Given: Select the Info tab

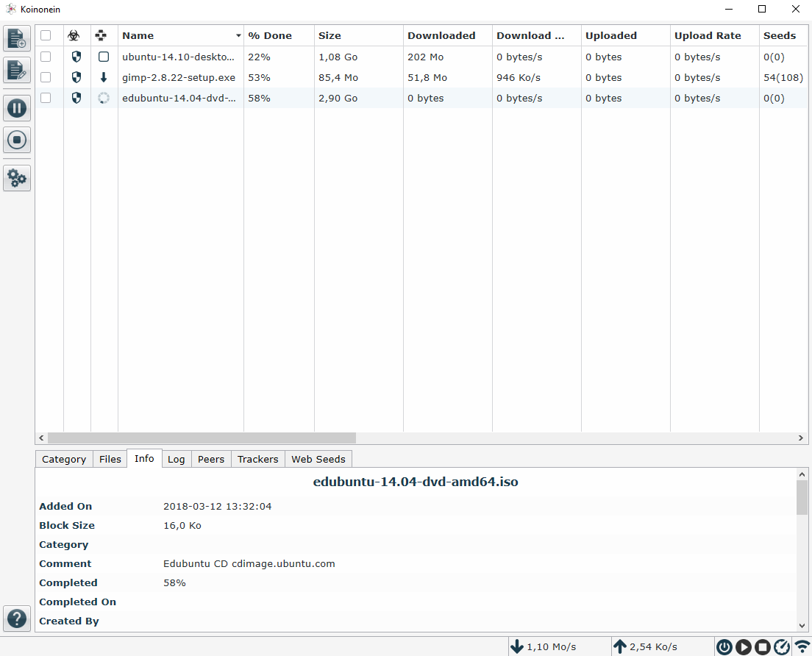Looking at the screenshot, I should [144, 459].
